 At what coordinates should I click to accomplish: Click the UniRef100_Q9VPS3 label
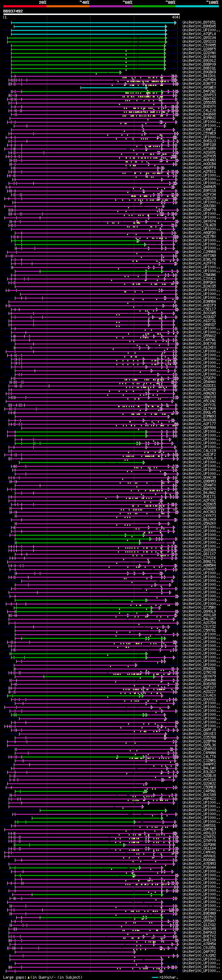pyautogui.click(x=199, y=95)
